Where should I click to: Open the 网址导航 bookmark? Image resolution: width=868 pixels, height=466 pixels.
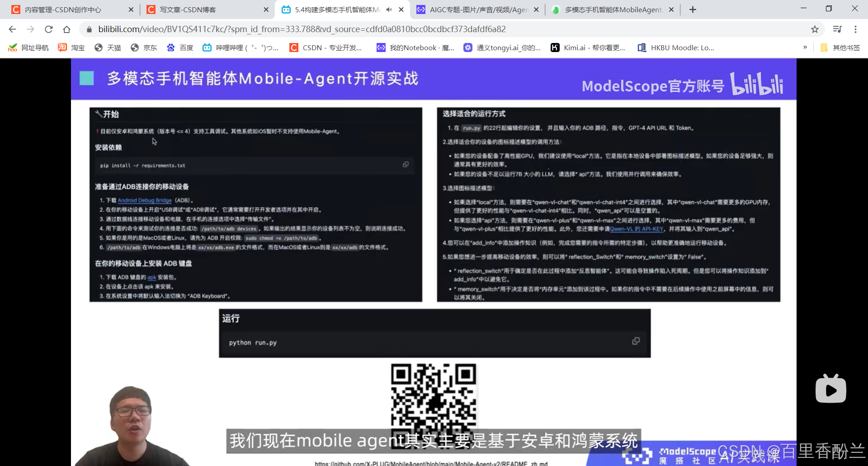tap(28, 48)
